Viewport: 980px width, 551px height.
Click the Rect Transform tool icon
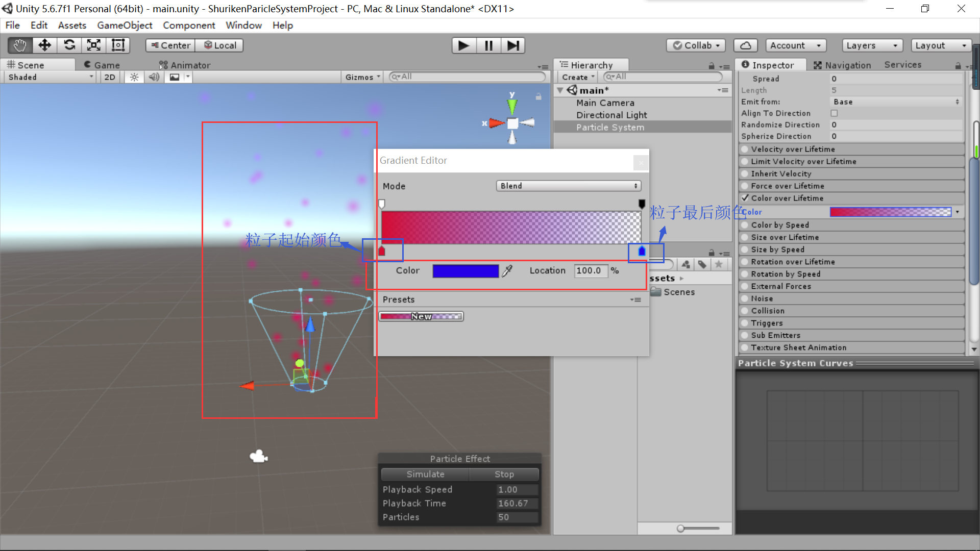click(118, 44)
